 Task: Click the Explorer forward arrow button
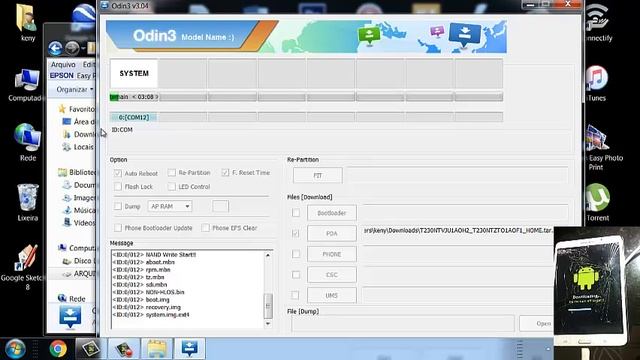click(72, 49)
